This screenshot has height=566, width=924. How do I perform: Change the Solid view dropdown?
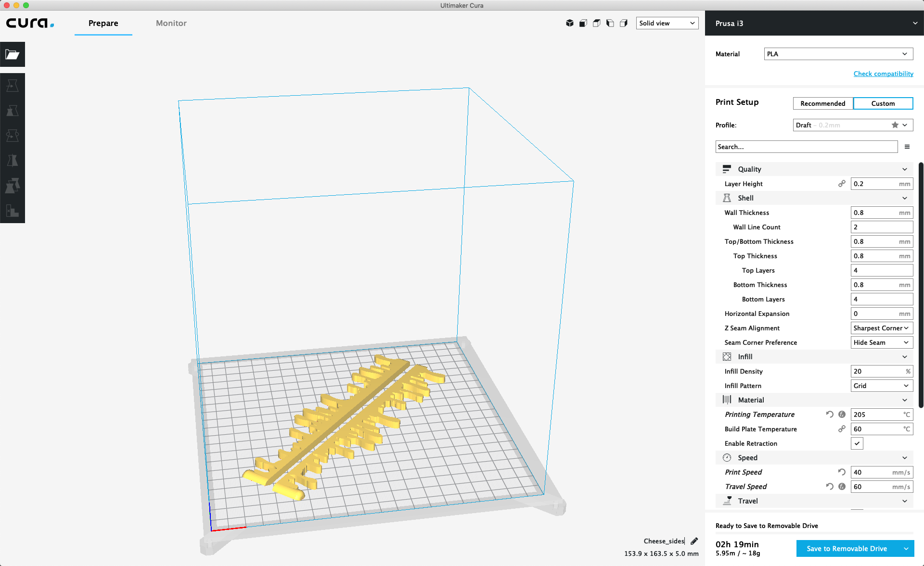(667, 23)
